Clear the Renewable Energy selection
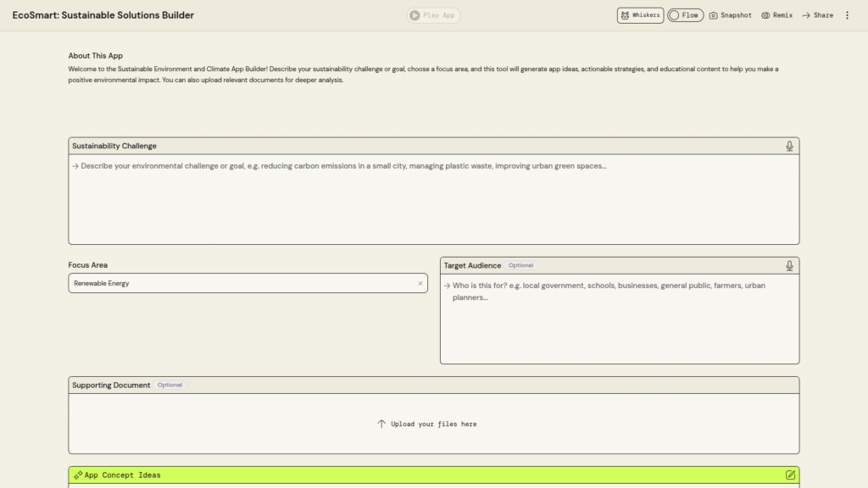This screenshot has width=868, height=488. tap(420, 284)
